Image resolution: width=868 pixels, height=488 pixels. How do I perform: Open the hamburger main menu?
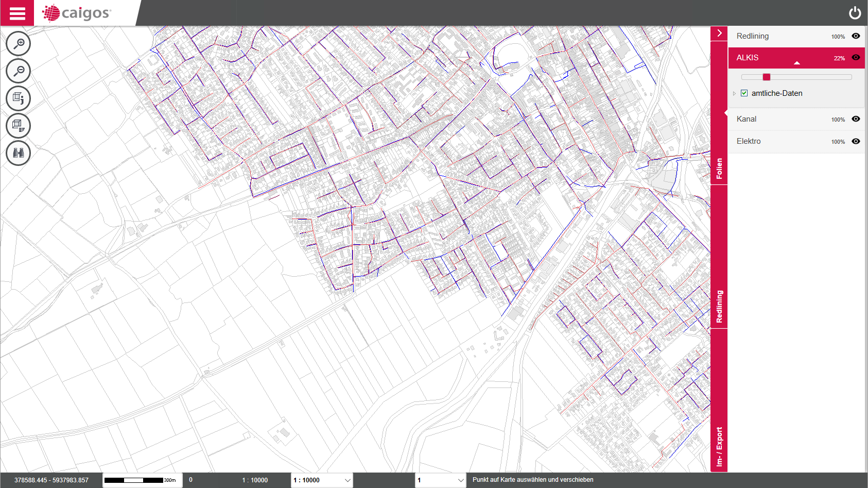(x=17, y=13)
